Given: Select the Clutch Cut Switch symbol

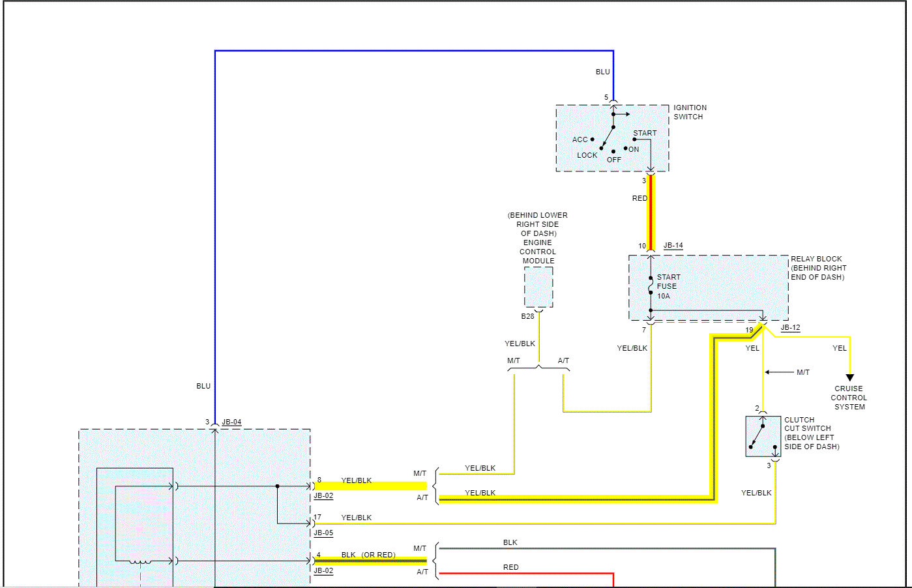Looking at the screenshot, I should pos(763,436).
